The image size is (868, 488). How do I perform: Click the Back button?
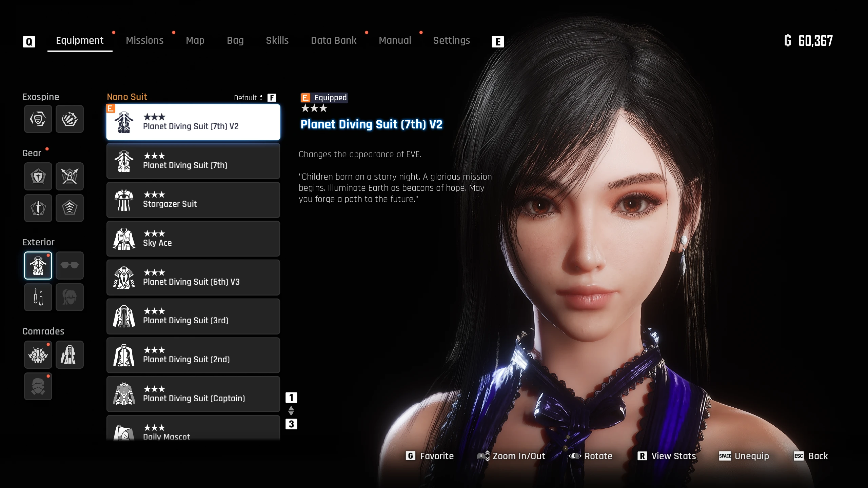(x=811, y=456)
